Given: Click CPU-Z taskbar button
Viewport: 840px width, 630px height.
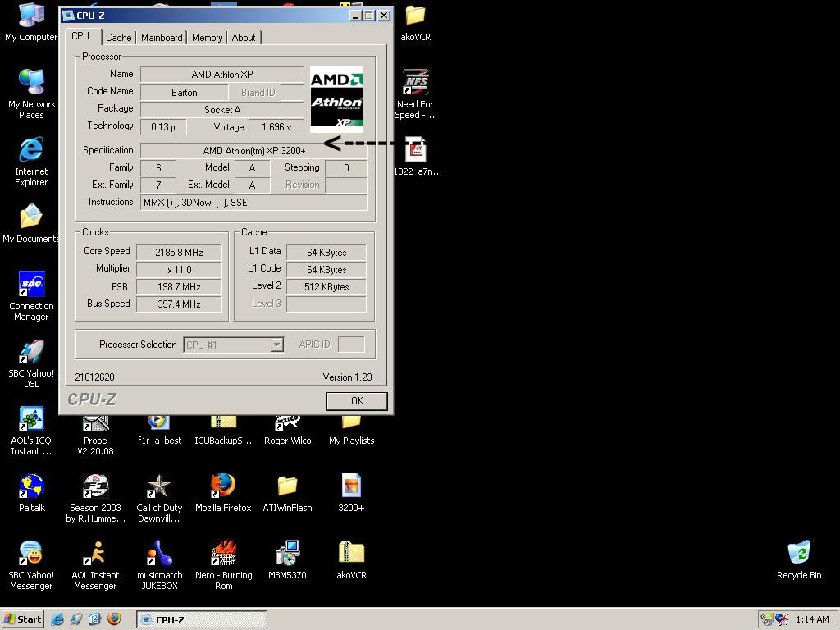Looking at the screenshot, I should pos(202,619).
